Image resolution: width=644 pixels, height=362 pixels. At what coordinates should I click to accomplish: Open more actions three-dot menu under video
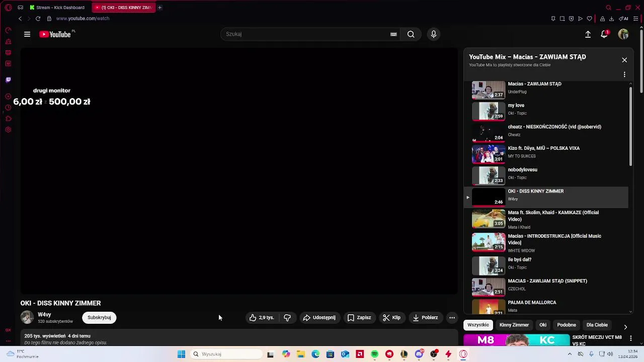[452, 318]
